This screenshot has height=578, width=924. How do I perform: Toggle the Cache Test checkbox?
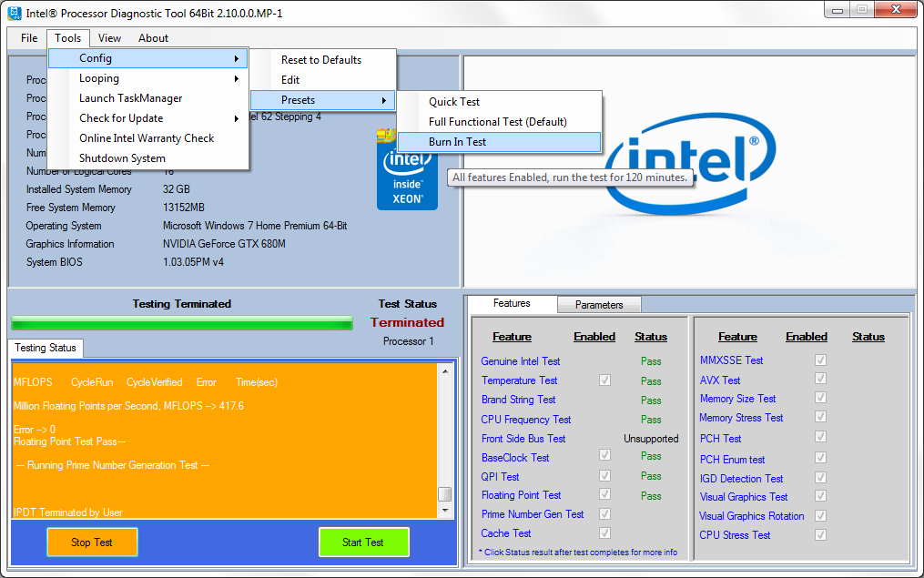604,533
